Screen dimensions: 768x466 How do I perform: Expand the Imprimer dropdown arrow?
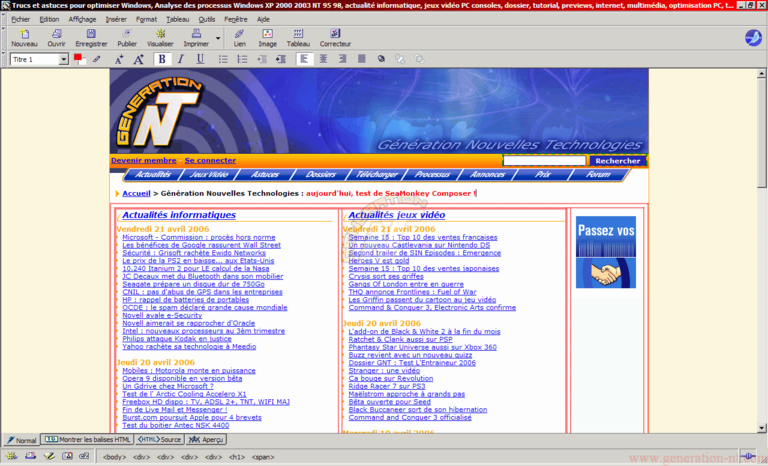click(x=218, y=38)
